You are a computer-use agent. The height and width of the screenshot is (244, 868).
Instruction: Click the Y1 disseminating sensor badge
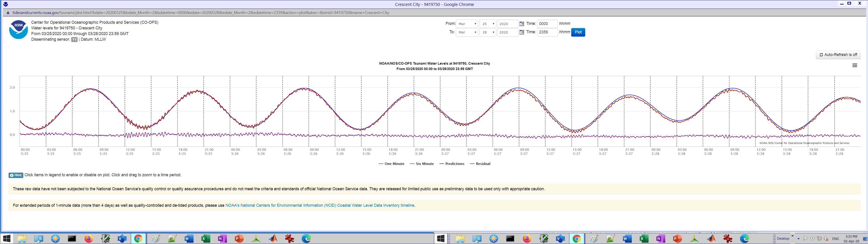pos(74,40)
